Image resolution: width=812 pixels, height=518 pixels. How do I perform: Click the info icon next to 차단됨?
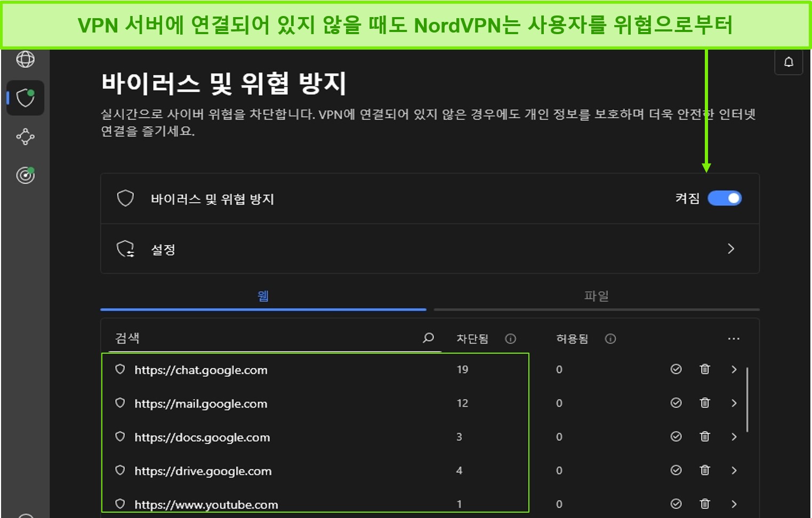(511, 338)
